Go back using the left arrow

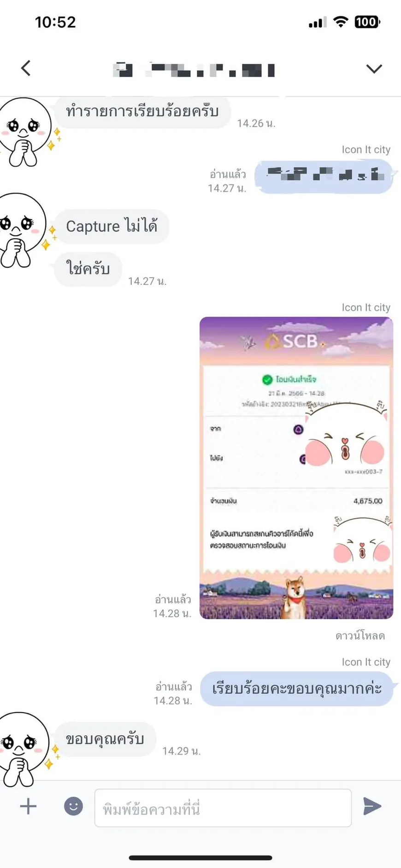(26, 68)
